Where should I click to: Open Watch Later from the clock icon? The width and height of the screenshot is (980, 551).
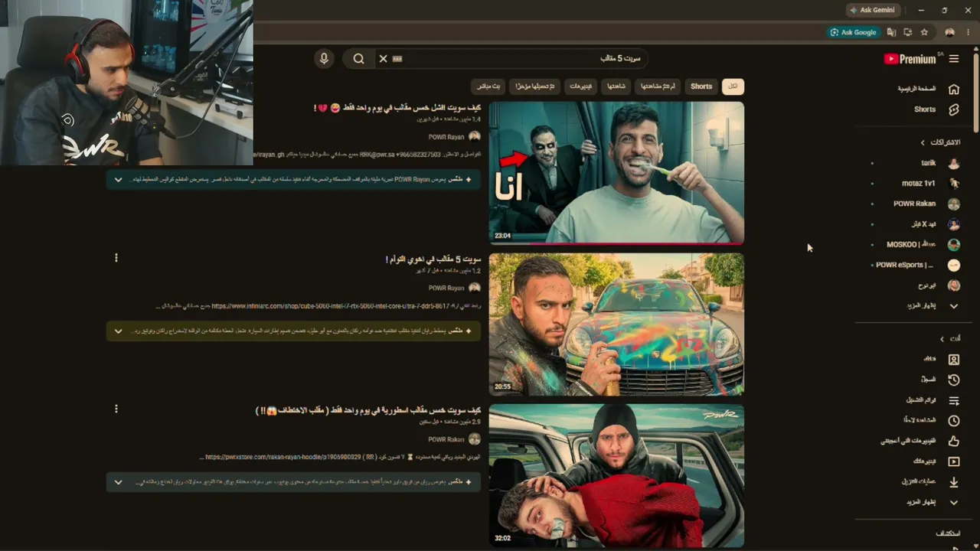click(x=954, y=420)
